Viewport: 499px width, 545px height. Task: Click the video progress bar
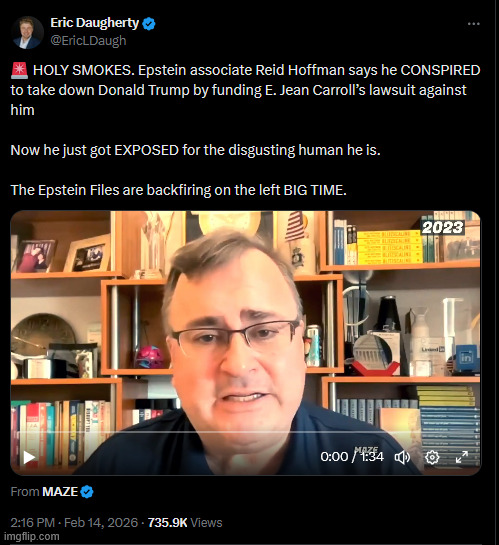pyautogui.click(x=245, y=432)
